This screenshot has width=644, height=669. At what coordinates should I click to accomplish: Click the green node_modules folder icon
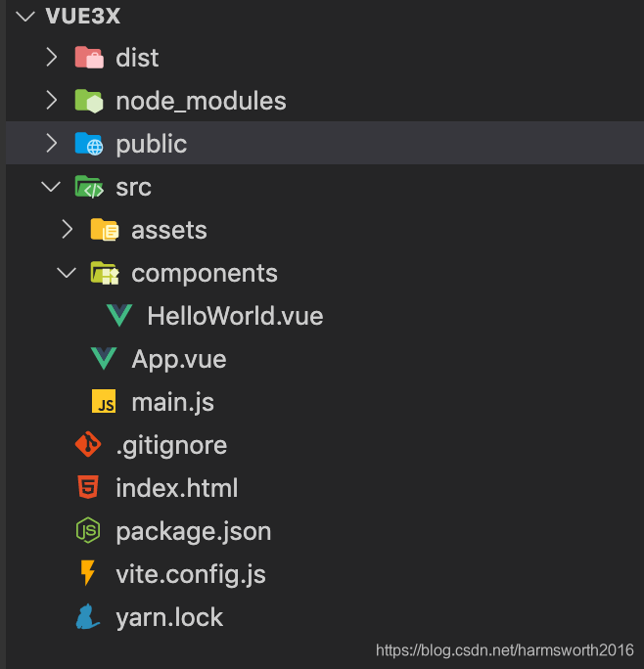(89, 101)
